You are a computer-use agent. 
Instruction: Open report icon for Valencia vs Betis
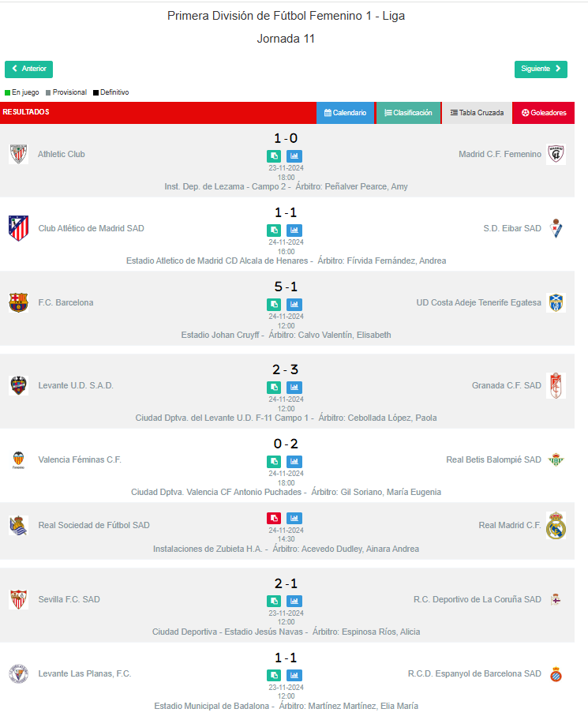pyautogui.click(x=274, y=462)
